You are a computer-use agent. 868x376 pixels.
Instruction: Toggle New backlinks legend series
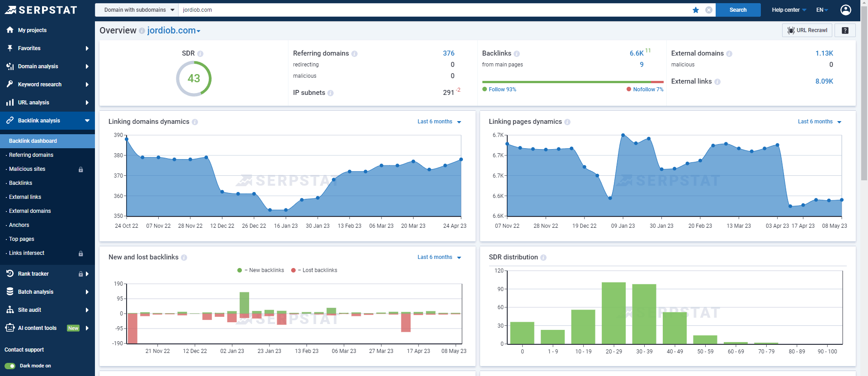point(261,270)
